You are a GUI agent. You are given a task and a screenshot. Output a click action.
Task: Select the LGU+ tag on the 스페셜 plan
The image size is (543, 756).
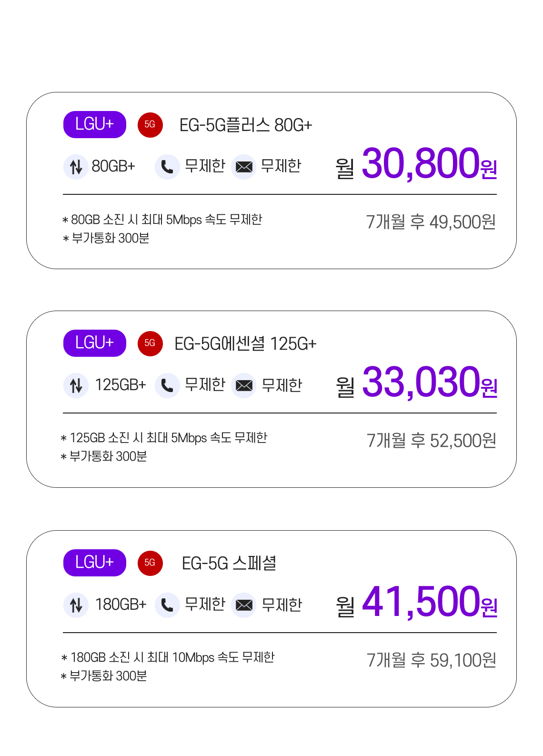coord(95,563)
